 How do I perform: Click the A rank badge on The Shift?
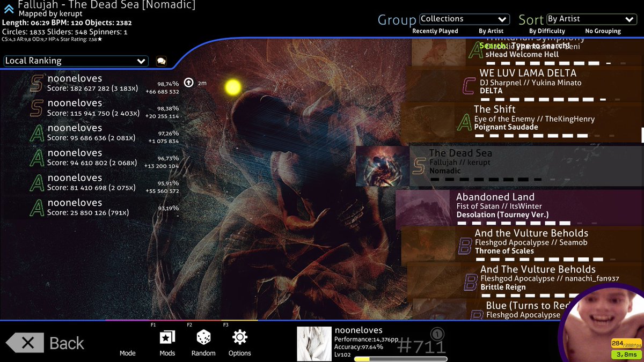point(464,122)
